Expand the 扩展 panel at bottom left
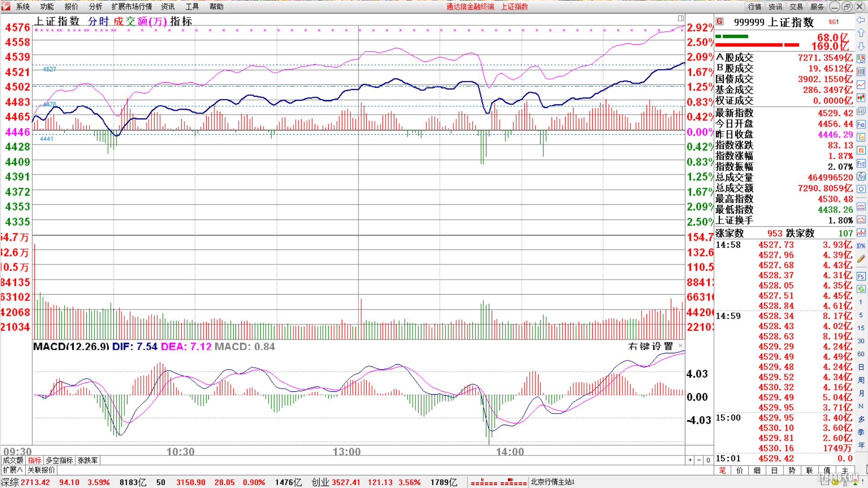The width and height of the screenshot is (868, 488). click(x=13, y=470)
